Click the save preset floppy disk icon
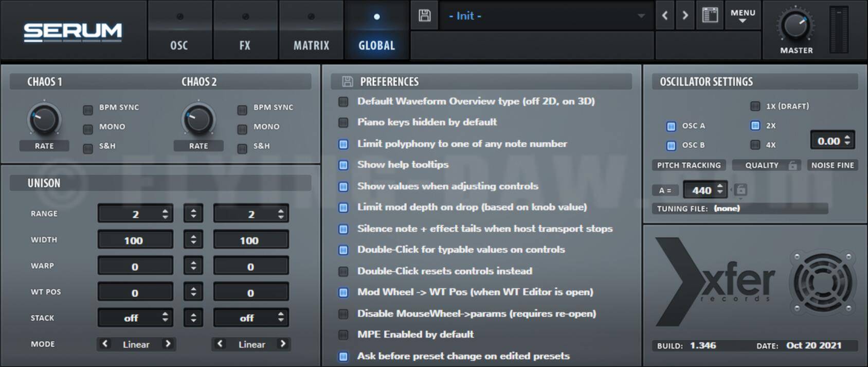Image resolution: width=868 pixels, height=367 pixels. (x=425, y=15)
